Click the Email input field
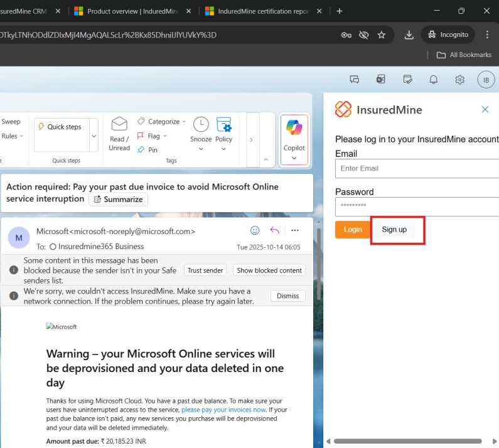Image resolution: width=499 pixels, height=448 pixels. pyautogui.click(x=417, y=168)
